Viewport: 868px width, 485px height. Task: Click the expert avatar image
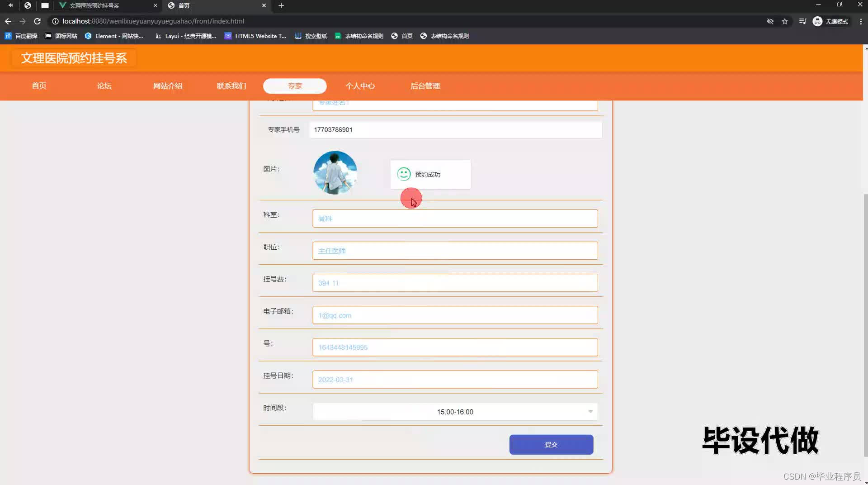coord(335,173)
